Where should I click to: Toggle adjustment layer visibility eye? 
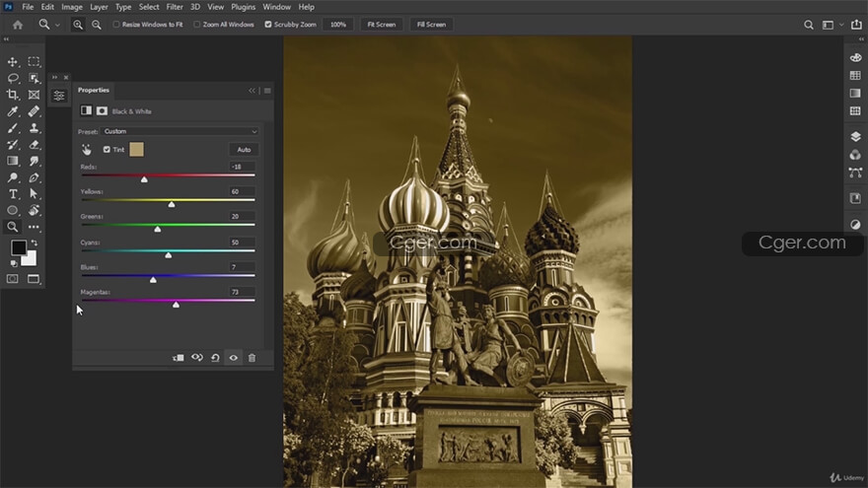coord(234,358)
